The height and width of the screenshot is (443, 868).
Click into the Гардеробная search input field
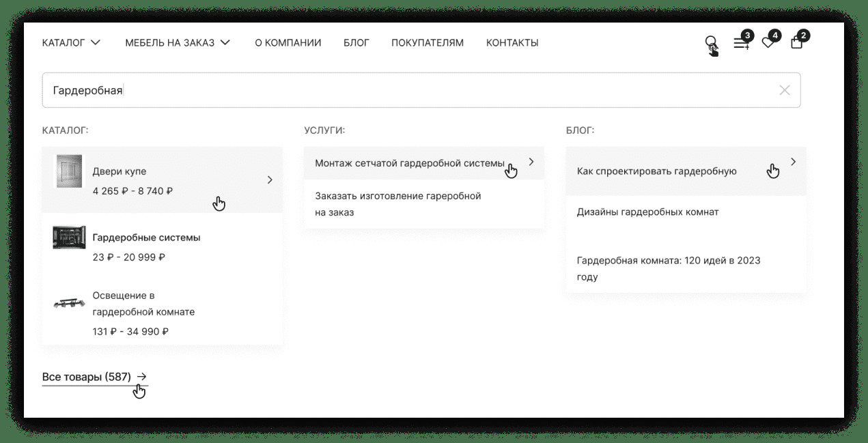[x=410, y=90]
